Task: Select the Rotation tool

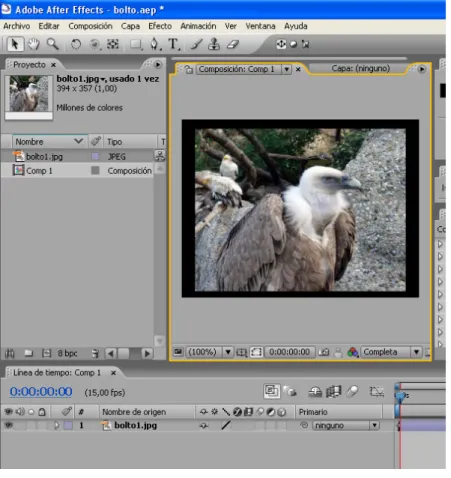Action: coord(76,44)
